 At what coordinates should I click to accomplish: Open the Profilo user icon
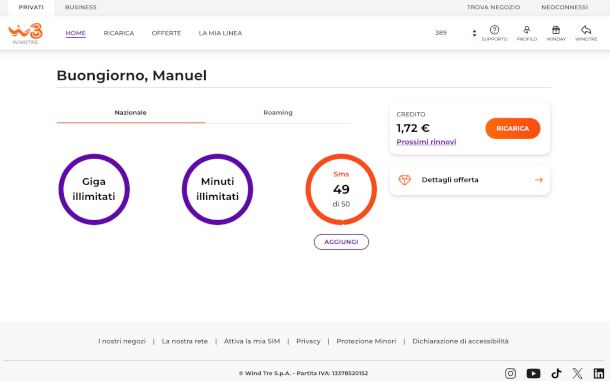(527, 33)
